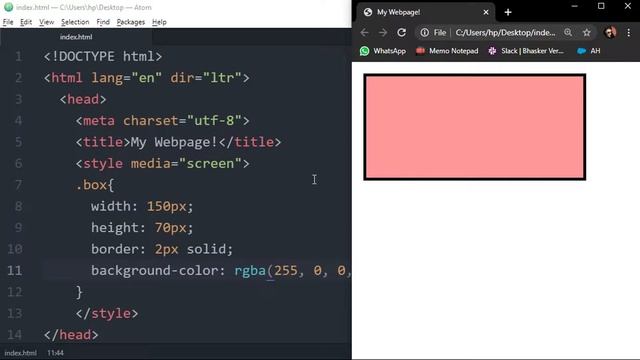Open the Selection menu in Atom
Screen dimensions: 640x360
pos(75,22)
